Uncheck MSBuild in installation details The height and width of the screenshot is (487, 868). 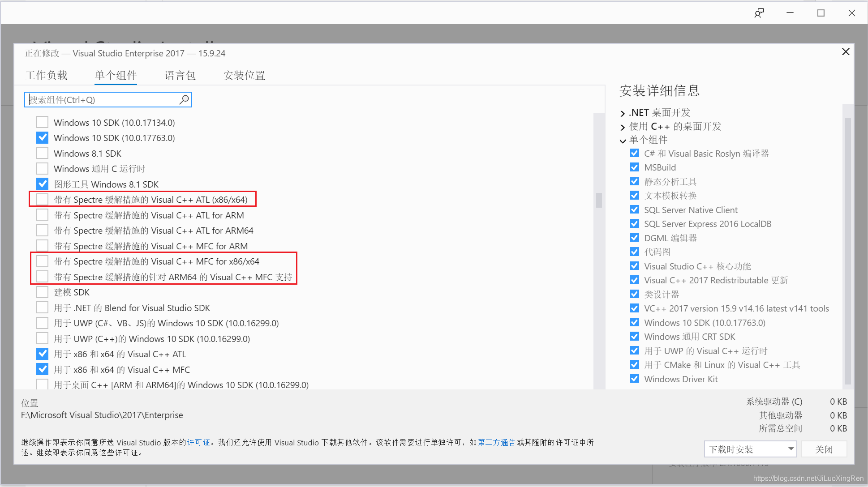point(634,167)
